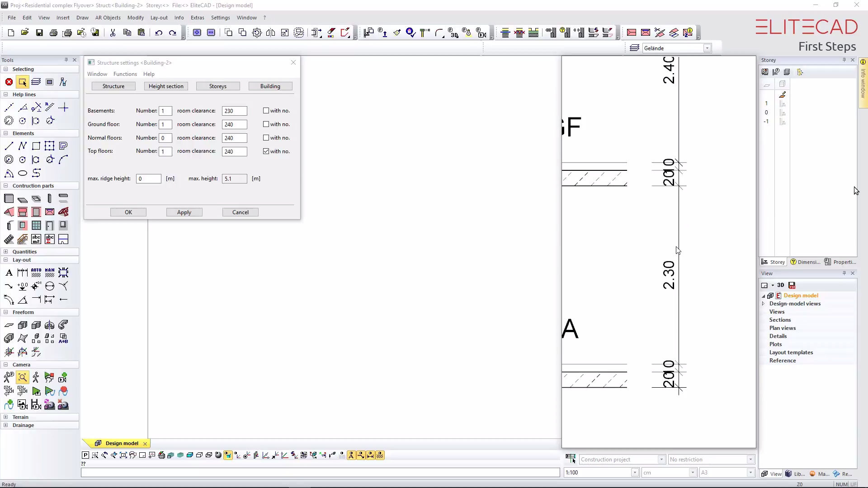Click the layer stack icon beside Gelände
The image size is (868, 488).
click(x=634, y=48)
